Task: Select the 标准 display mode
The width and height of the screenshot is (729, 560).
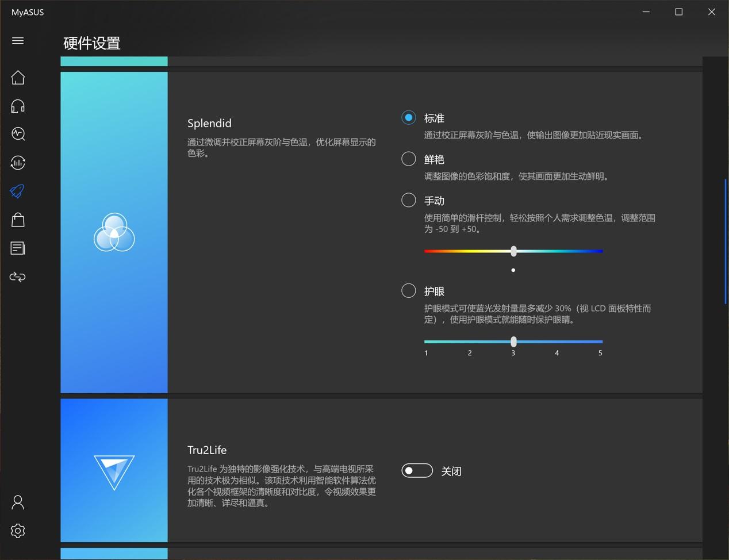Action: pyautogui.click(x=409, y=118)
